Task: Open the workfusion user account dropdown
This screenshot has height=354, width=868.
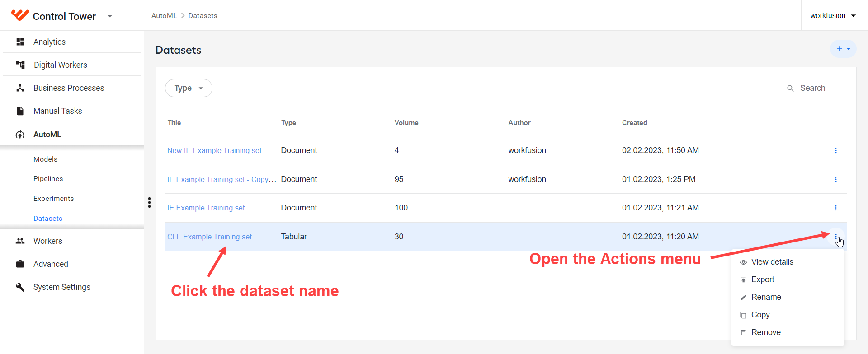Action: [x=833, y=16]
